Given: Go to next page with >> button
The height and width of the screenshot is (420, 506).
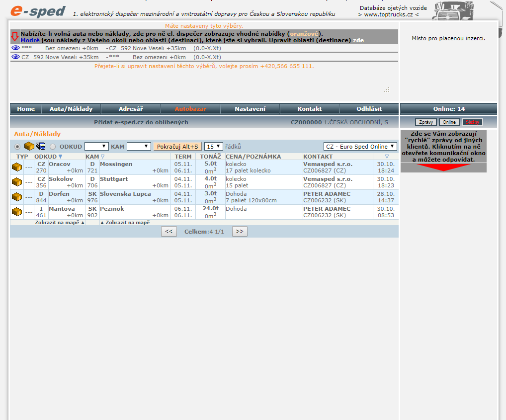Looking at the screenshot, I should click(240, 231).
